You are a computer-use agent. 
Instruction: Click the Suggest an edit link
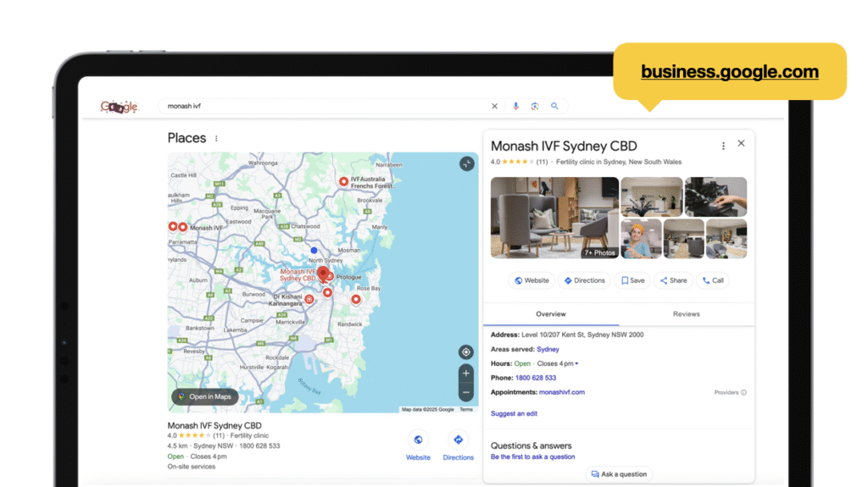[x=514, y=414]
